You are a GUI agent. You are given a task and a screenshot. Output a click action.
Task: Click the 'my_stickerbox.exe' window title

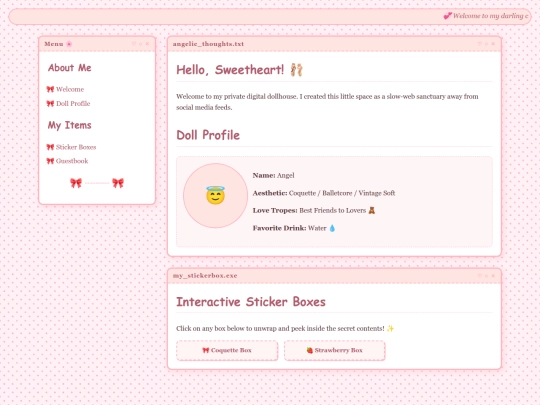coord(205,276)
